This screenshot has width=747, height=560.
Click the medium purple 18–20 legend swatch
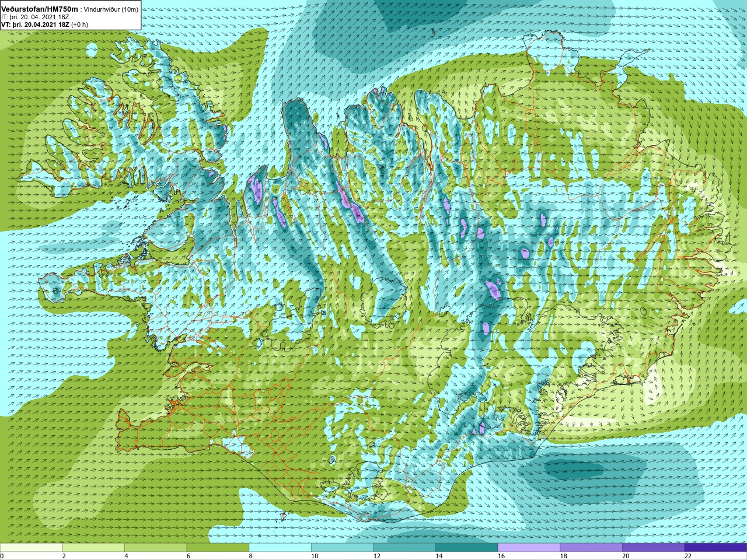pos(591,548)
